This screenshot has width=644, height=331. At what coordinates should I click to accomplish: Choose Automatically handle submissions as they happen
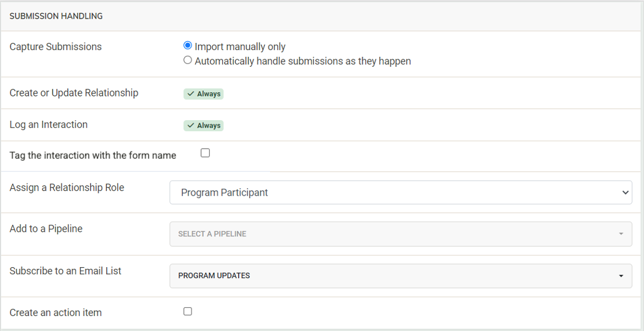coord(188,60)
